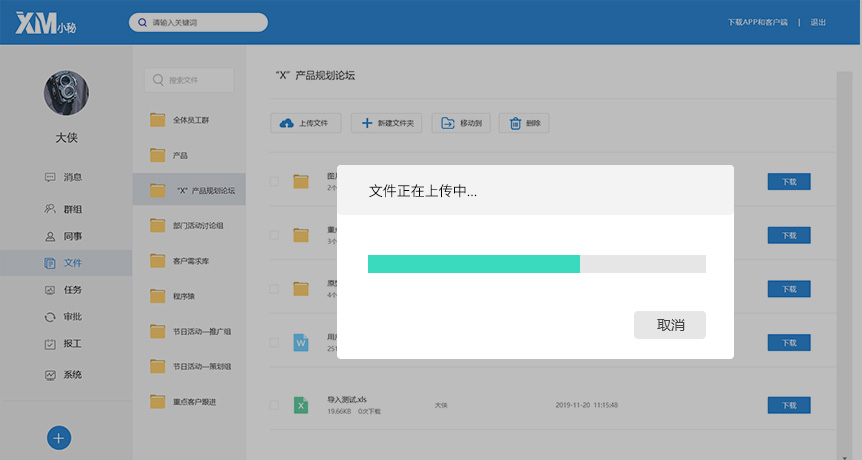This screenshot has height=460, width=862.
Task: Click 上传文件 upload file button
Action: (306, 123)
